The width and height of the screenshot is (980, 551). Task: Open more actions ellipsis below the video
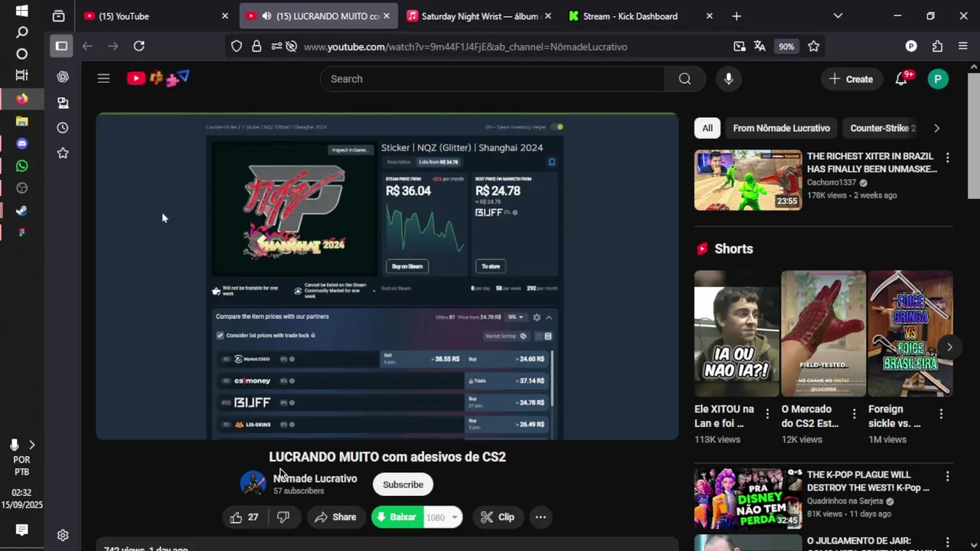[x=541, y=517]
